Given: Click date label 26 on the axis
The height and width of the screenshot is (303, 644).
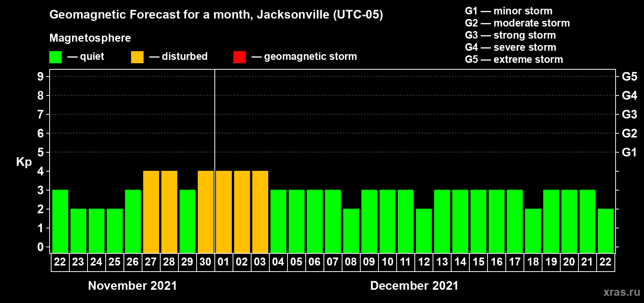Looking at the screenshot, I should click(x=133, y=262).
